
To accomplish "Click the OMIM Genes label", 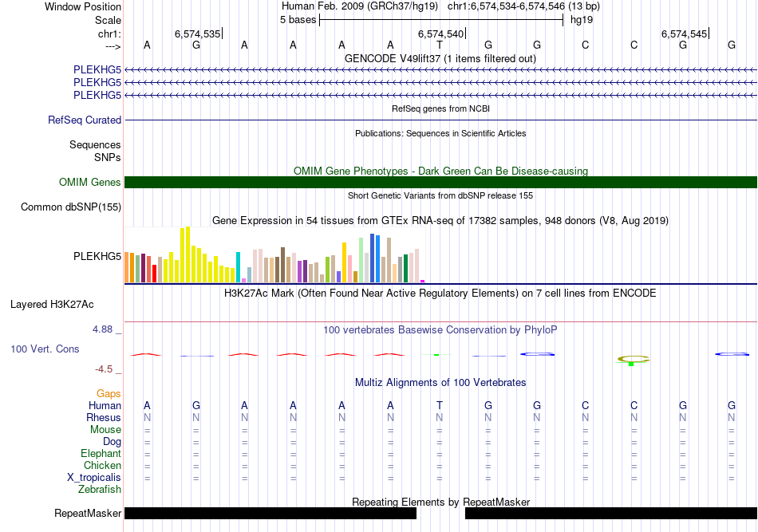I will pyautogui.click(x=89, y=182).
